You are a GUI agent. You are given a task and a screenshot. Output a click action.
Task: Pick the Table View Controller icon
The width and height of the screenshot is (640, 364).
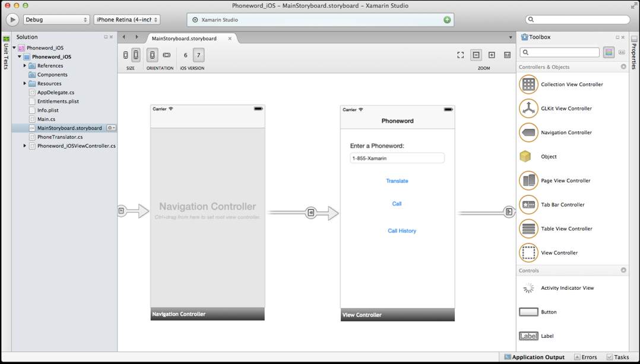pyautogui.click(x=528, y=229)
